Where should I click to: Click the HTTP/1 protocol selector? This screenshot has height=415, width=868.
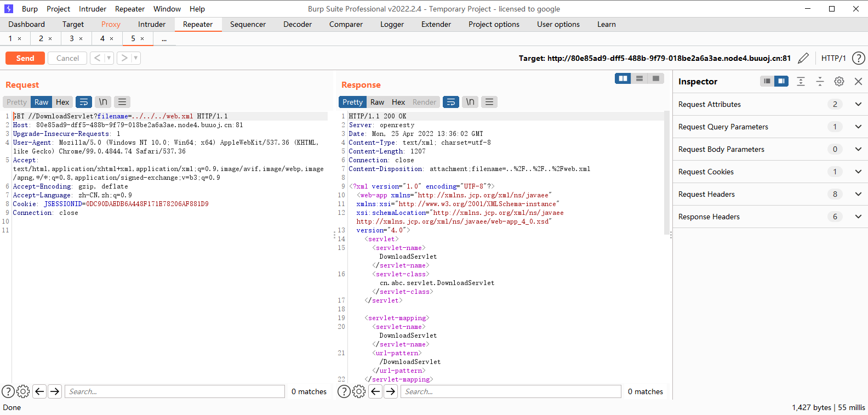833,58
